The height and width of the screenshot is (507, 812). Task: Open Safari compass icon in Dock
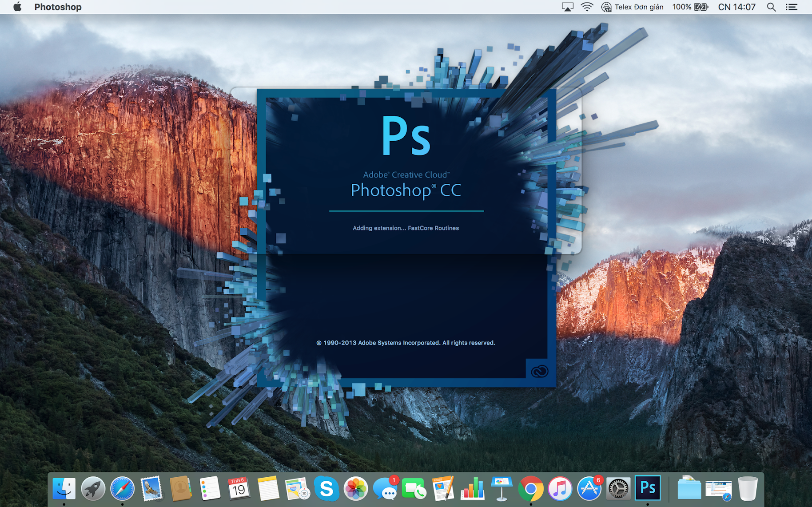[x=122, y=488]
